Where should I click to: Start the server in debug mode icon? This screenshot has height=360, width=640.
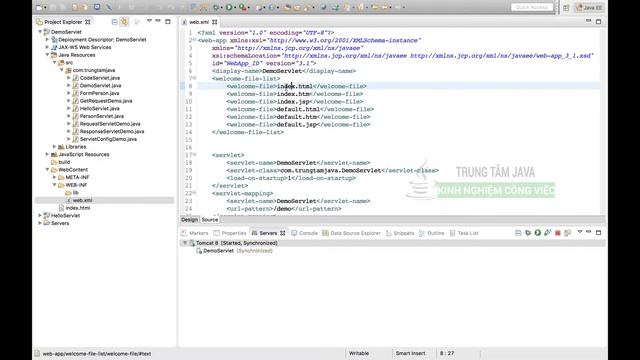(528, 233)
